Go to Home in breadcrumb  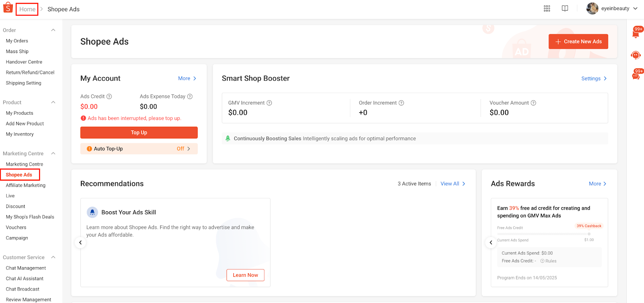[27, 9]
